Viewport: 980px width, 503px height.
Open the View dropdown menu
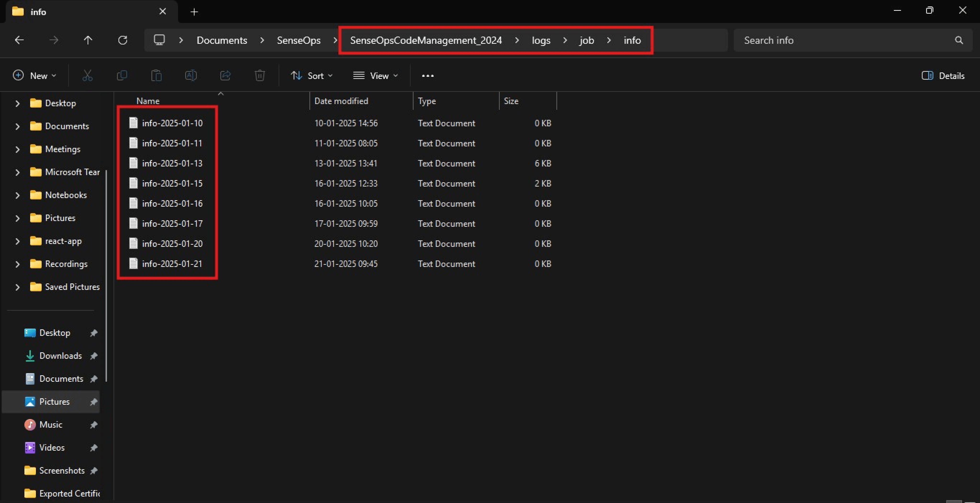click(x=375, y=76)
